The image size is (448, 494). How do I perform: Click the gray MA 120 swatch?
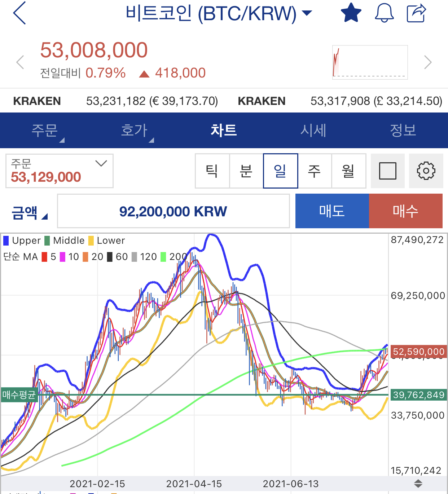click(134, 257)
